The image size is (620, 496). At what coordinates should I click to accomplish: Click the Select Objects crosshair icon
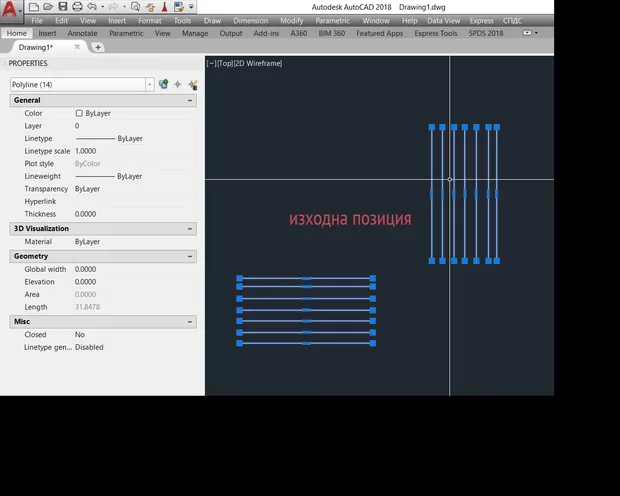point(178,85)
